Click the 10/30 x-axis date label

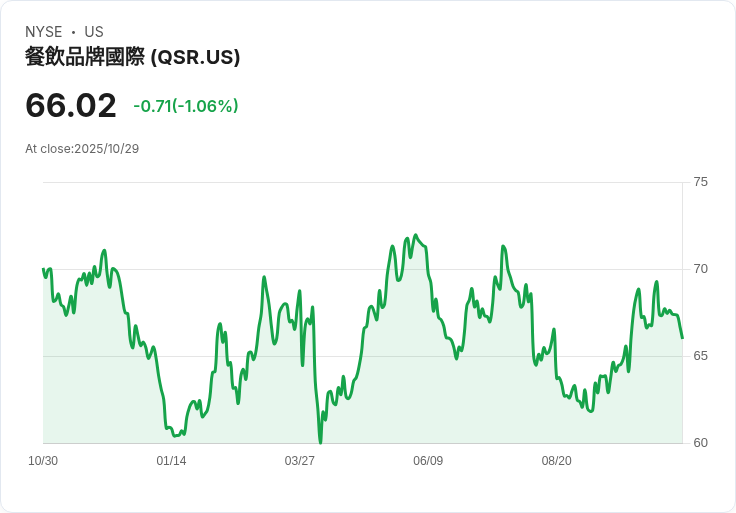pyautogui.click(x=43, y=461)
